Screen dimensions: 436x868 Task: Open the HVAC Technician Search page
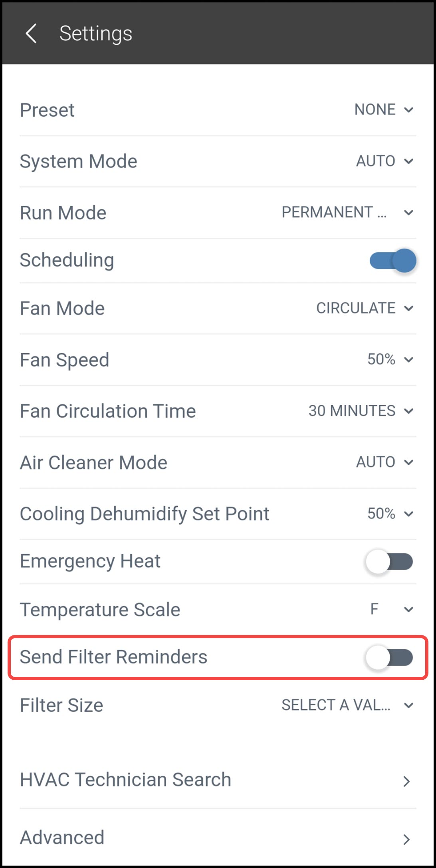125,780
